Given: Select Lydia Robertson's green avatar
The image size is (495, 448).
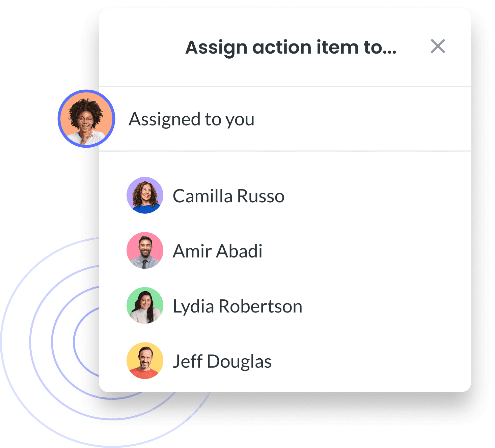Looking at the screenshot, I should pyautogui.click(x=145, y=305).
